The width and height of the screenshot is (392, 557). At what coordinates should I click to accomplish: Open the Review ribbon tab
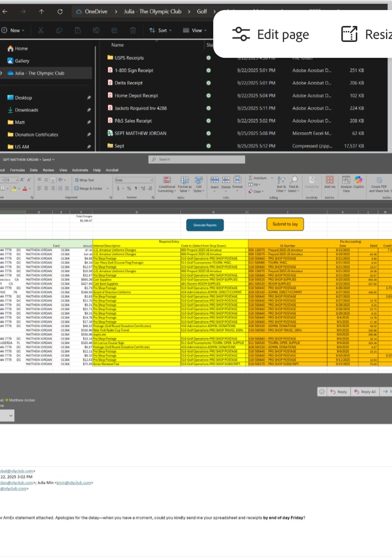[x=48, y=170]
